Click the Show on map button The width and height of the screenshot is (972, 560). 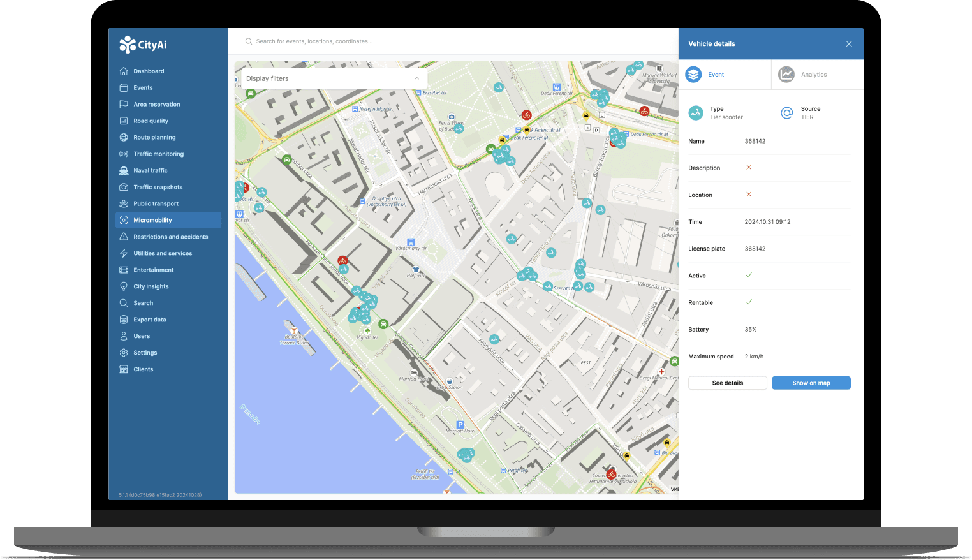click(811, 383)
